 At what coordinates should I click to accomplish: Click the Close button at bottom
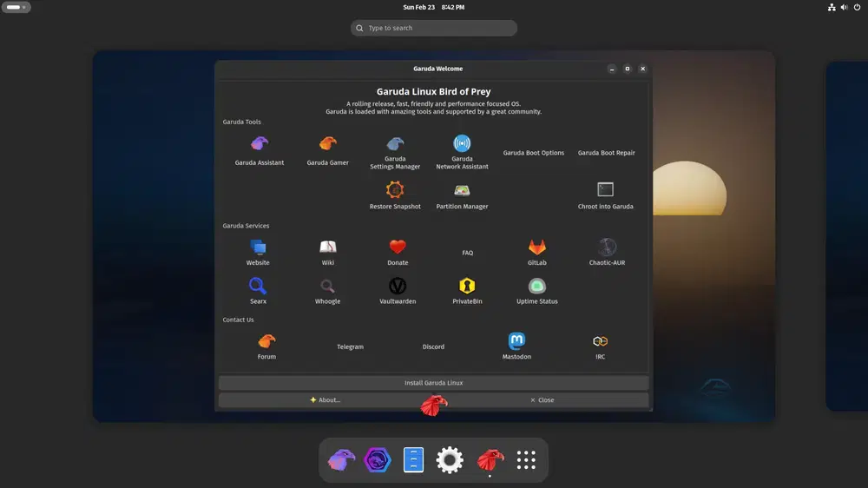click(x=542, y=400)
